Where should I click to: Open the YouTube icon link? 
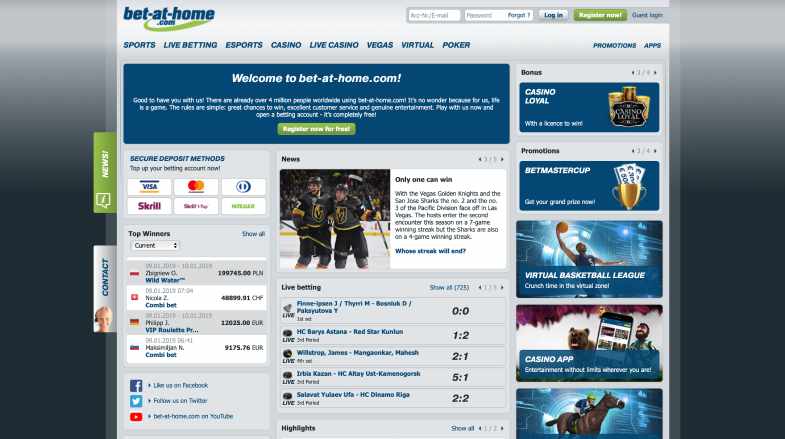coord(136,416)
